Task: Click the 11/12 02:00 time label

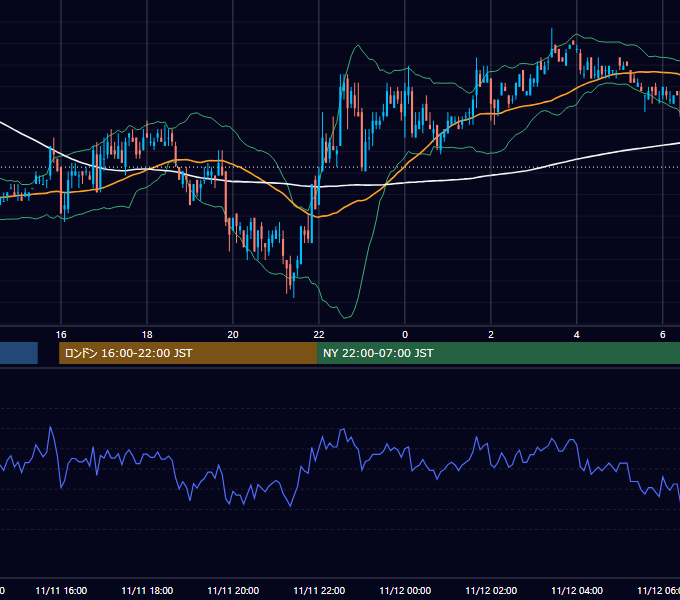Action: [x=491, y=590]
